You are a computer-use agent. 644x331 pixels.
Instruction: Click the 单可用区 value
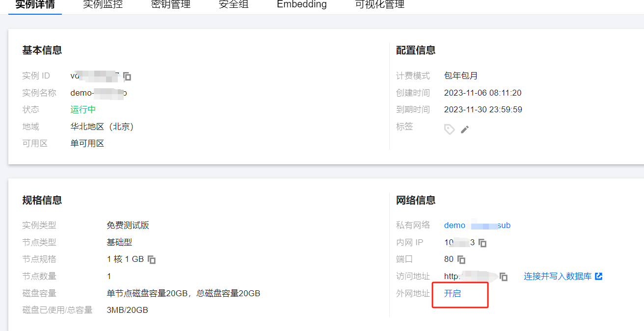87,143
